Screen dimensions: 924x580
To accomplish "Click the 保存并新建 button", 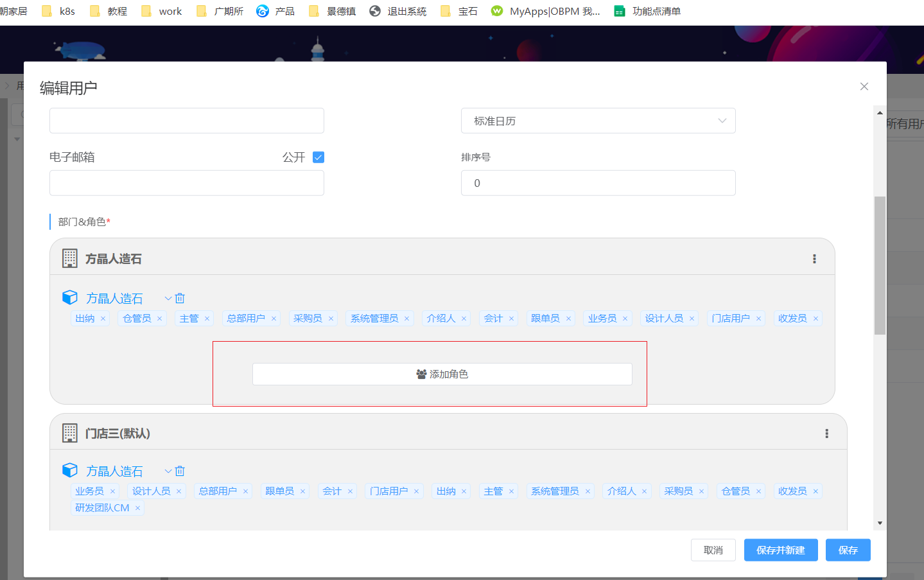I will point(781,550).
